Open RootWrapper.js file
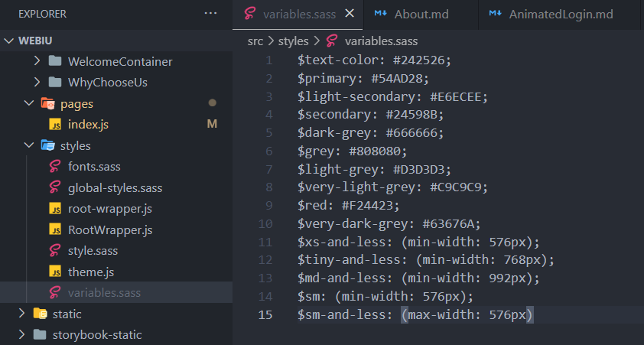 (x=110, y=229)
